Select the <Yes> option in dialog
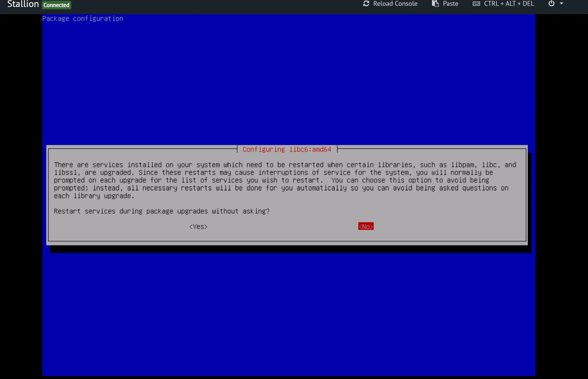 [198, 227]
